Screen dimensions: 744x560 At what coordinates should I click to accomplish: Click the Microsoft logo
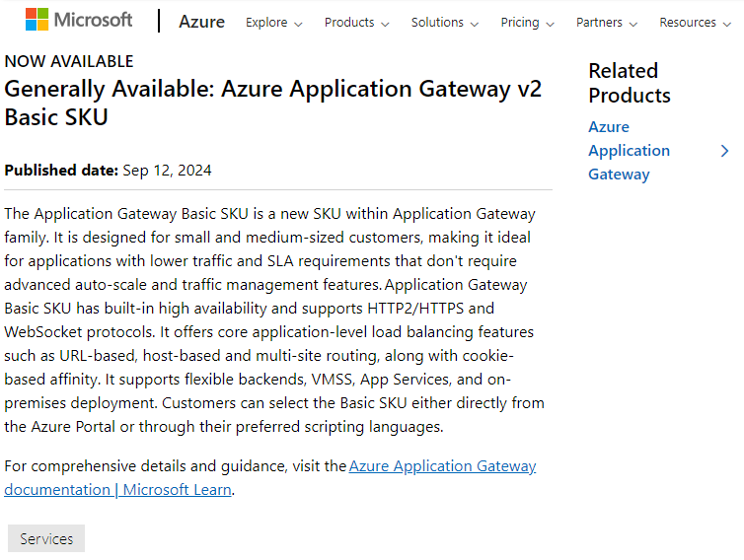(x=79, y=20)
